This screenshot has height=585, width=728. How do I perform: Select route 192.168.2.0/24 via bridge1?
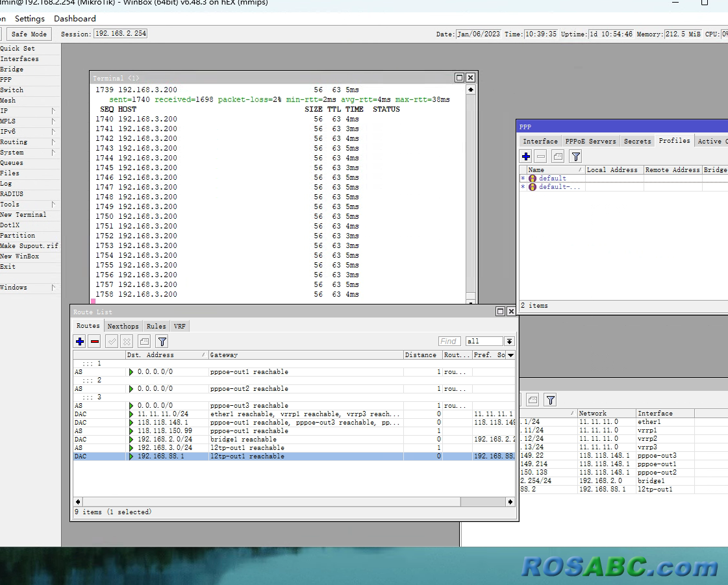(x=294, y=439)
